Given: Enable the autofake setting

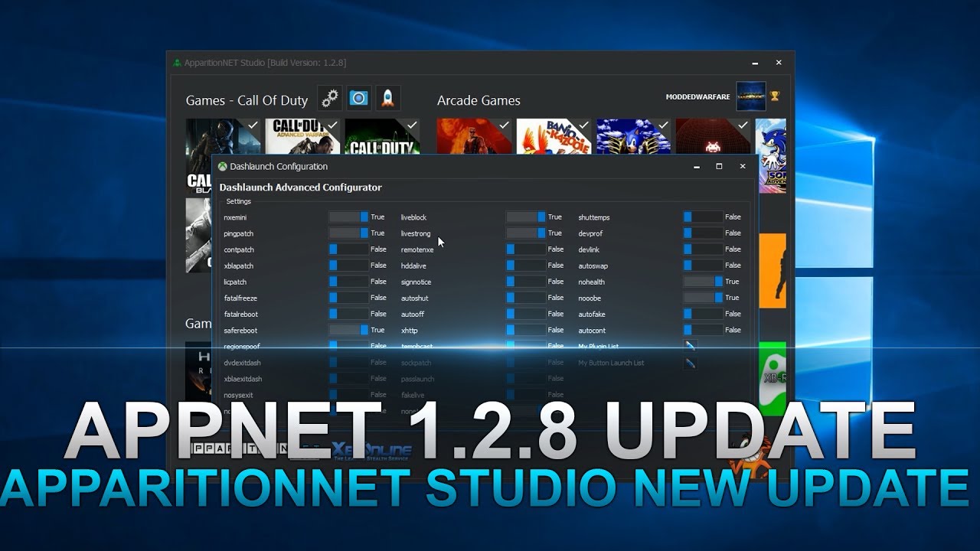Looking at the screenshot, I should click(703, 314).
